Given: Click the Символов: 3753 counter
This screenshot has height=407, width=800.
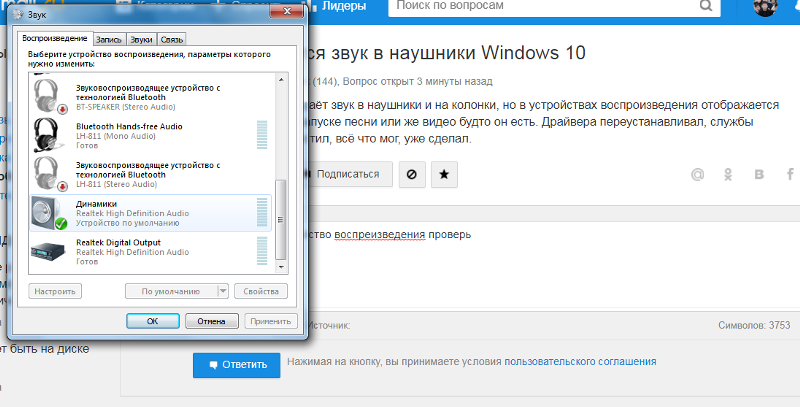Looking at the screenshot, I should click(754, 325).
